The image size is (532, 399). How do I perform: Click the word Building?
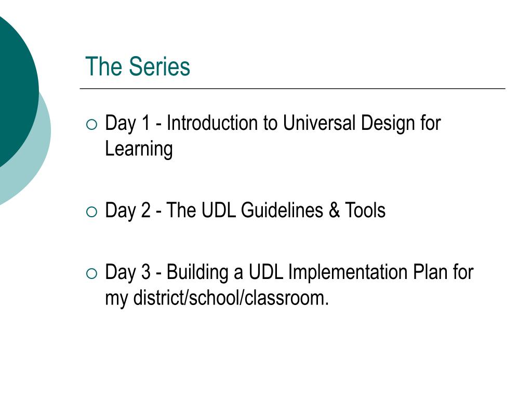[x=197, y=272]
